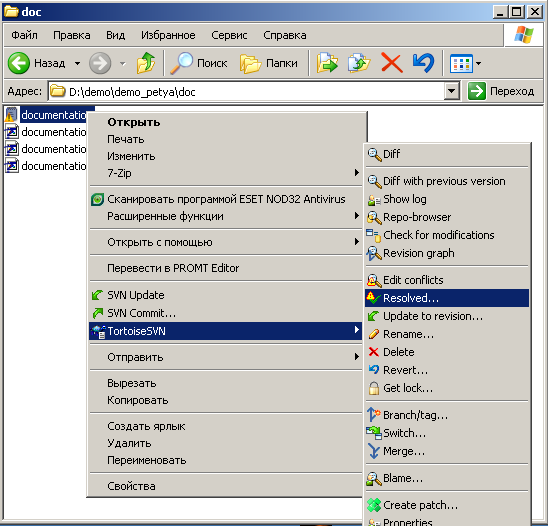Choose Удалить in the context menu
This screenshot has width=548, height=526.
pos(225,443)
